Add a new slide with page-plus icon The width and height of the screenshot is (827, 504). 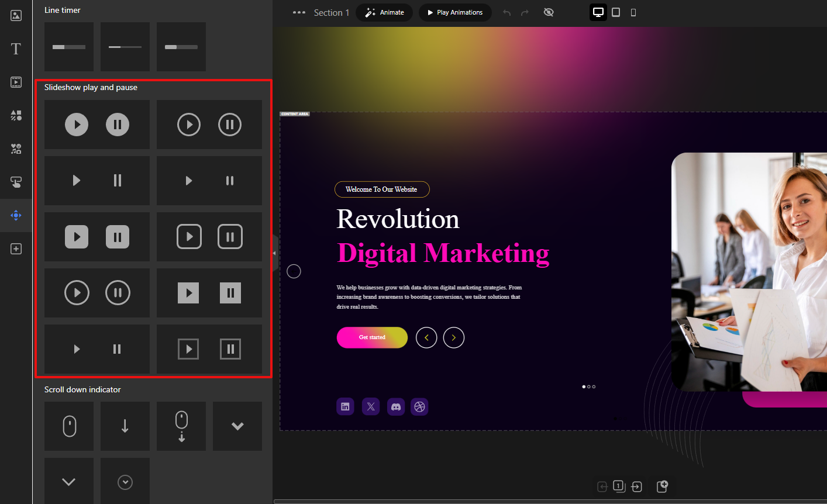[x=662, y=486]
